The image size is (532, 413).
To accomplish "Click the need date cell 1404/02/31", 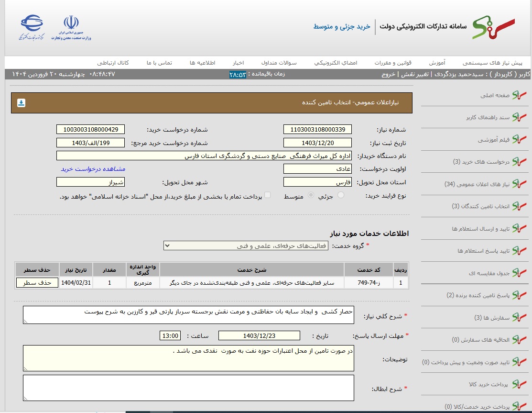I will click(76, 282).
